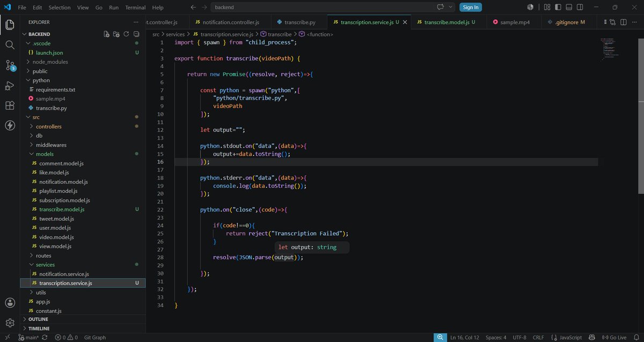The height and width of the screenshot is (342, 644).
Task: Create a new folder in BACKEND explorer
Action: point(116,34)
